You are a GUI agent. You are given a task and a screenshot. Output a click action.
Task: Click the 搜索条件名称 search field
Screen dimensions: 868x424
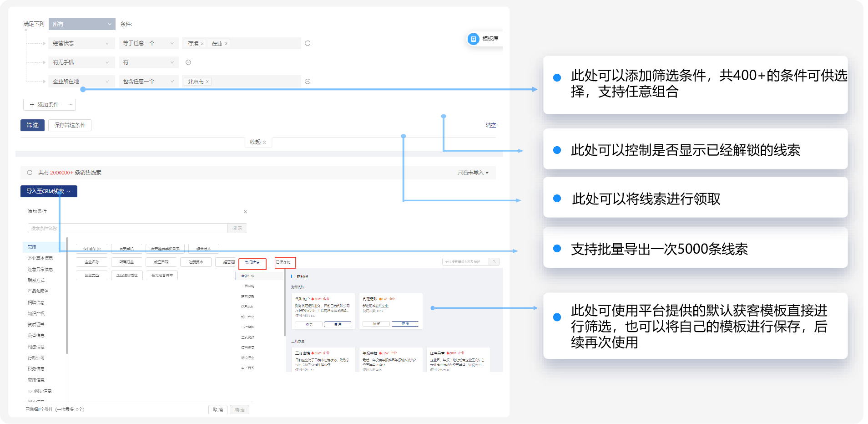(127, 228)
